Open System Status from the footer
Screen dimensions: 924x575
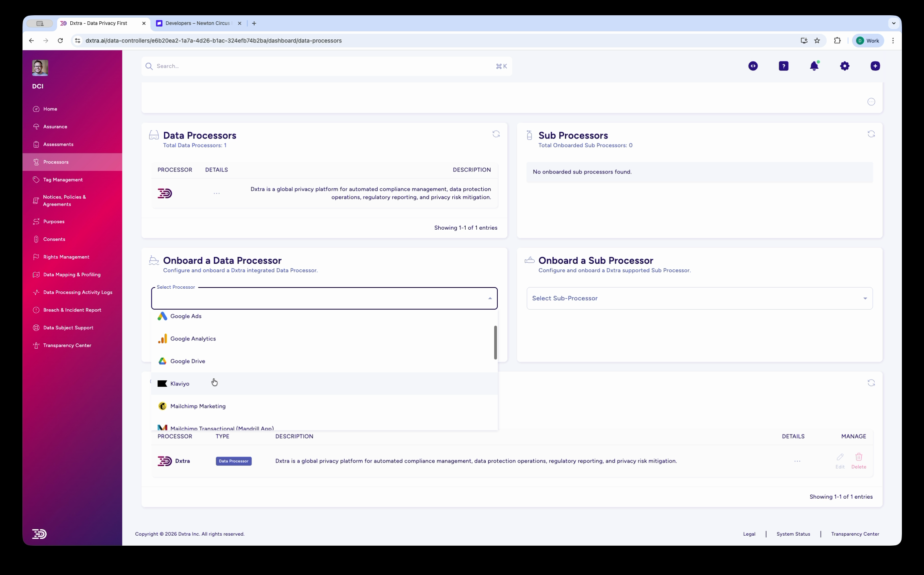pos(793,534)
